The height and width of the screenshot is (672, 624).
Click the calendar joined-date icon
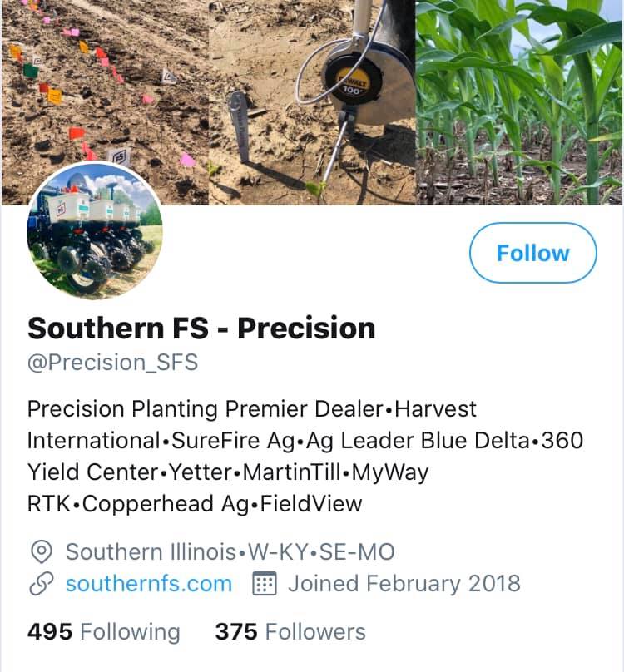click(x=264, y=584)
